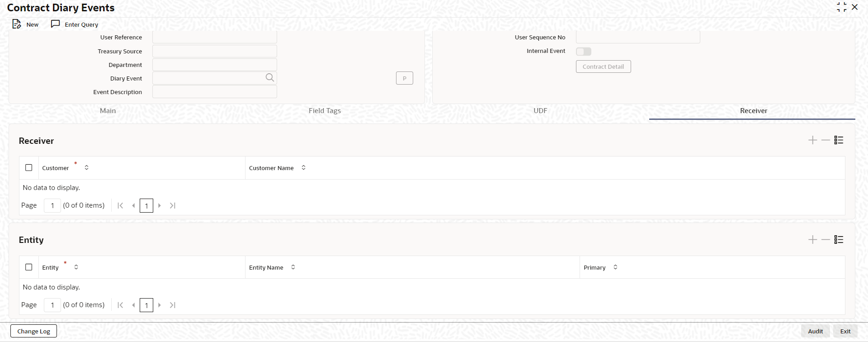Go to next page in Receiver table
This screenshot has height=342, width=868.
[x=160, y=205]
